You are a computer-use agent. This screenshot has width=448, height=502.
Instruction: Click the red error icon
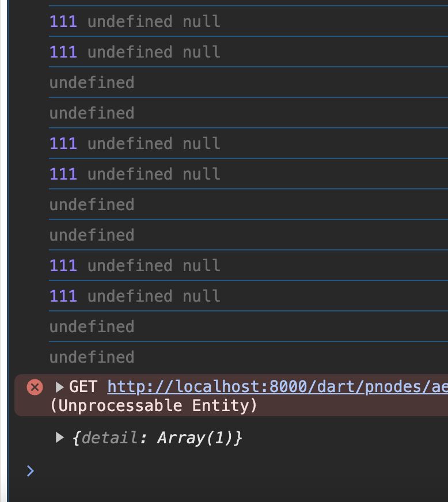[x=35, y=387]
